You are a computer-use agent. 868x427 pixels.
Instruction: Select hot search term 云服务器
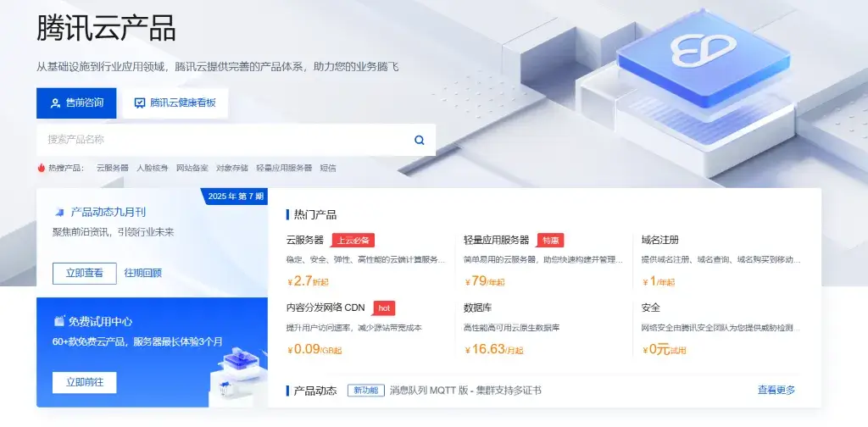(113, 168)
